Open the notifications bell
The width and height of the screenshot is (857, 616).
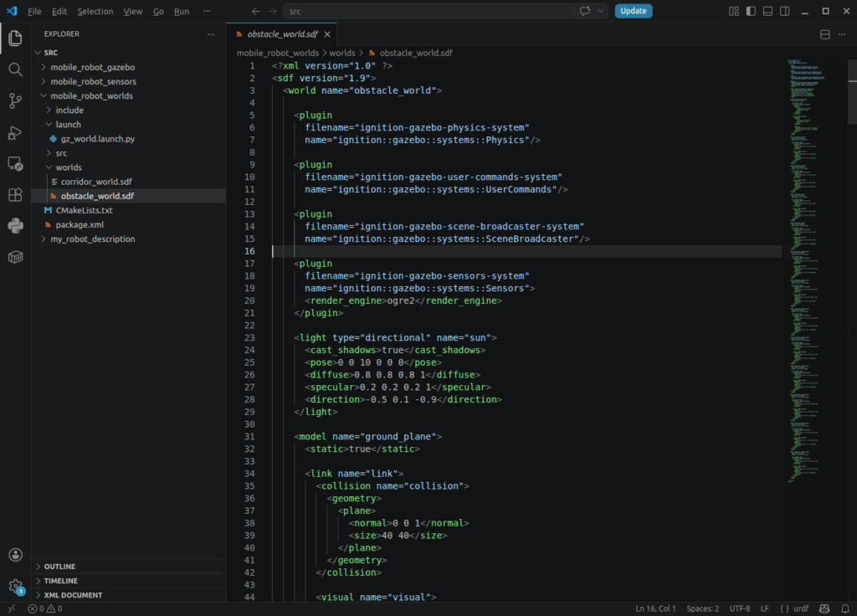pyautogui.click(x=845, y=608)
